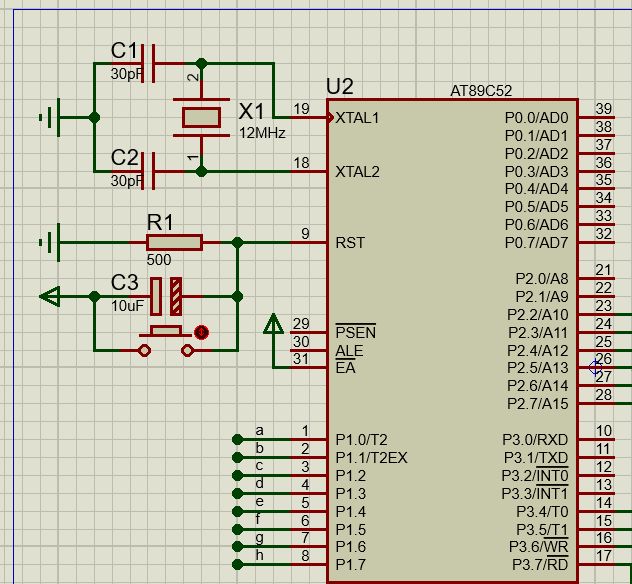The height and width of the screenshot is (584, 632).
Task: Click the C2 reference label
Action: click(125, 158)
